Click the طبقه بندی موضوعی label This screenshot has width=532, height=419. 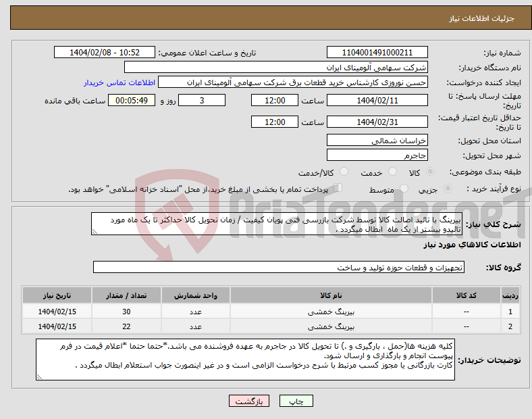(485, 172)
